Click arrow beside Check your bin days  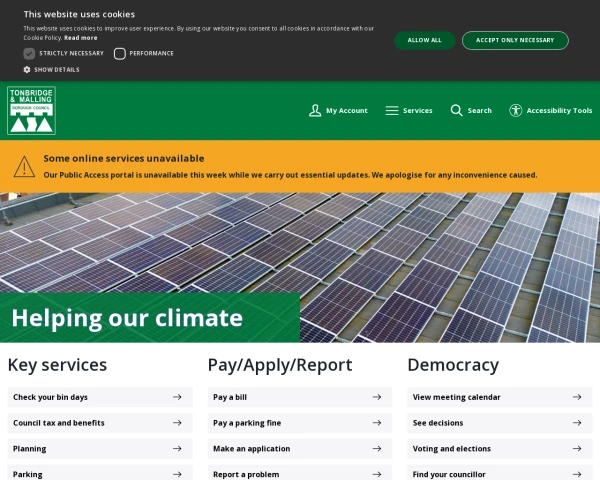pos(177,397)
